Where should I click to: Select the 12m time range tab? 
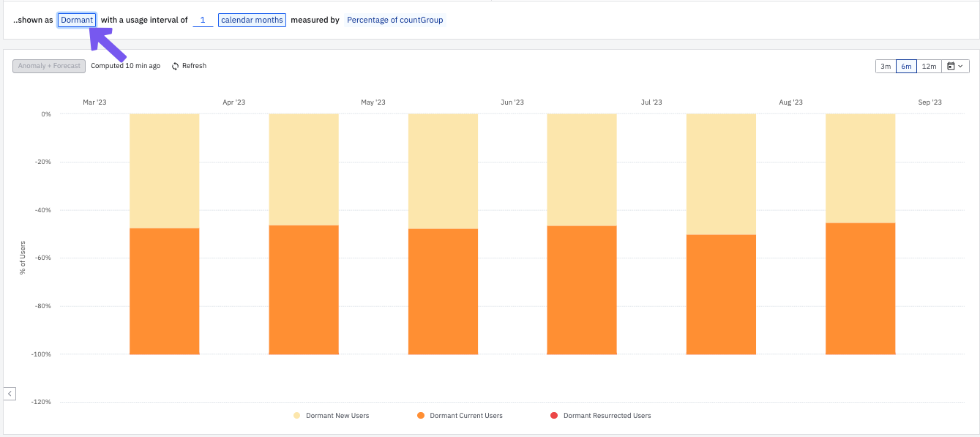pos(929,65)
